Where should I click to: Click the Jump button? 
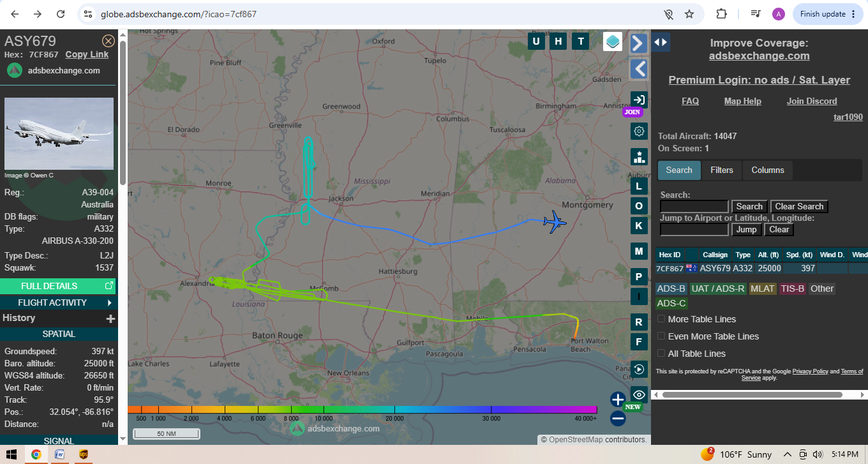click(746, 230)
